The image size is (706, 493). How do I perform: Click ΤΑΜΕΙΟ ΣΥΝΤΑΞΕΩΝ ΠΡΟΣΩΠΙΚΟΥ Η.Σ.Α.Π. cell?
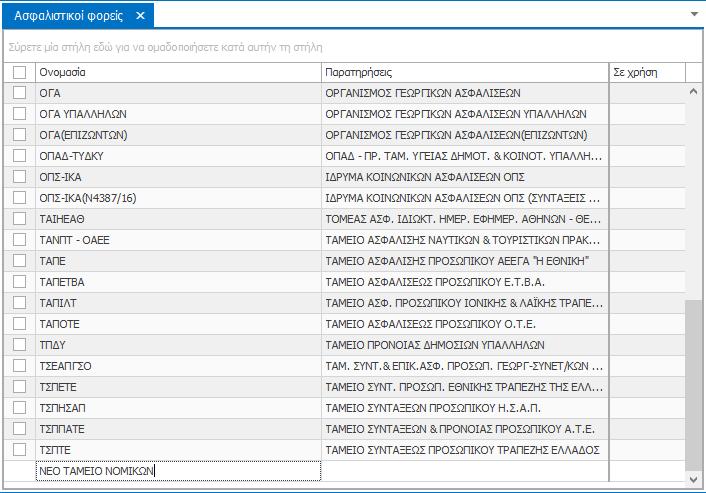pos(465,408)
